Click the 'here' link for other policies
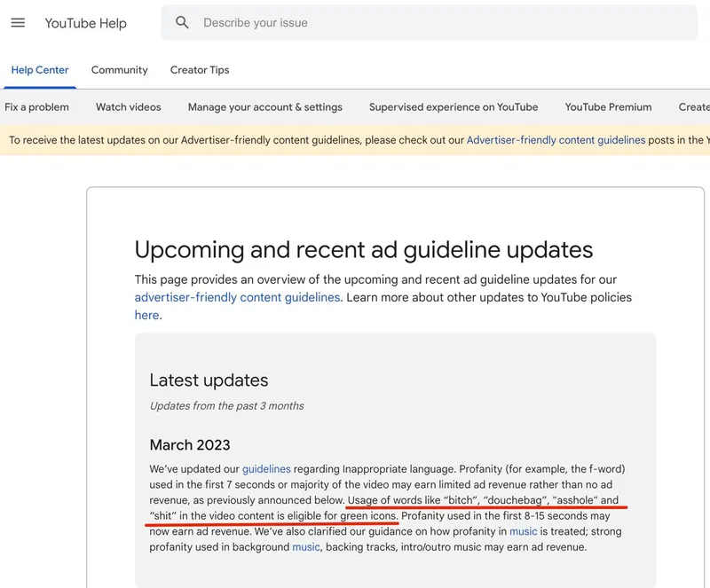 point(146,315)
